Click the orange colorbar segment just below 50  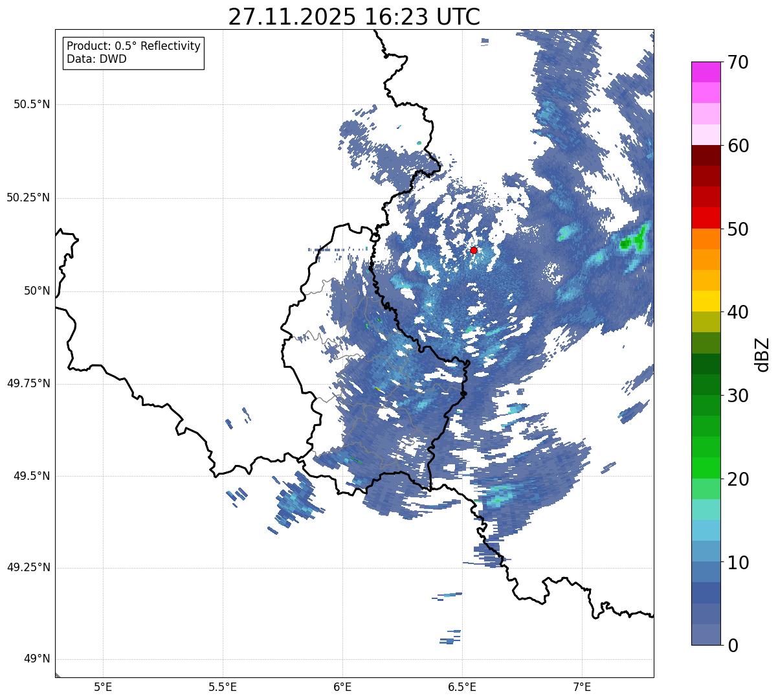[706, 238]
